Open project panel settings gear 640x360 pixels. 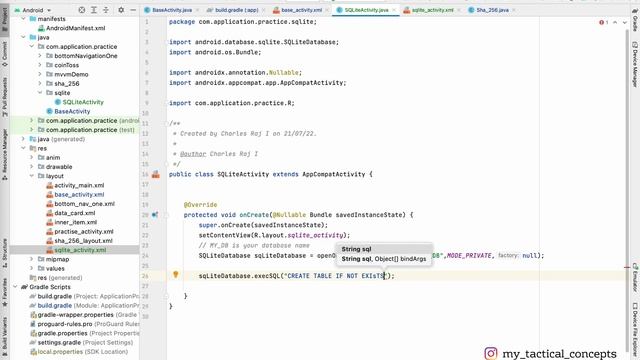tap(121, 10)
